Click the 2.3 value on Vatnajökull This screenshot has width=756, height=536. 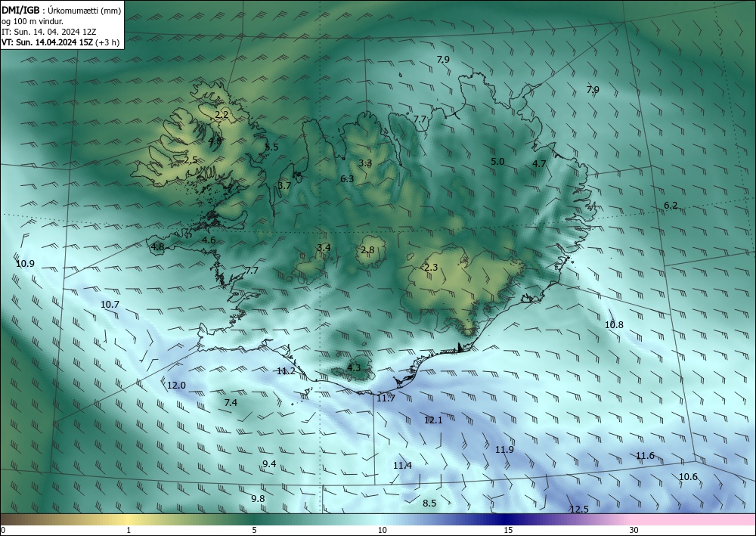tap(431, 268)
